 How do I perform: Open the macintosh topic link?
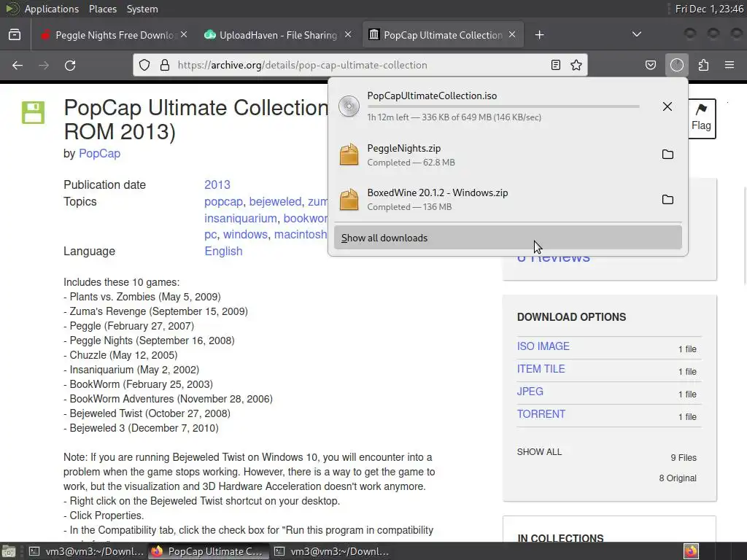[301, 235]
